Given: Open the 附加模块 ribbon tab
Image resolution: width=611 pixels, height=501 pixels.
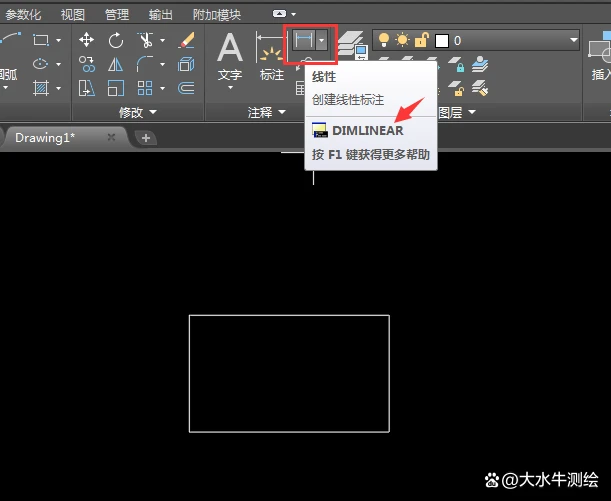Looking at the screenshot, I should [x=217, y=15].
